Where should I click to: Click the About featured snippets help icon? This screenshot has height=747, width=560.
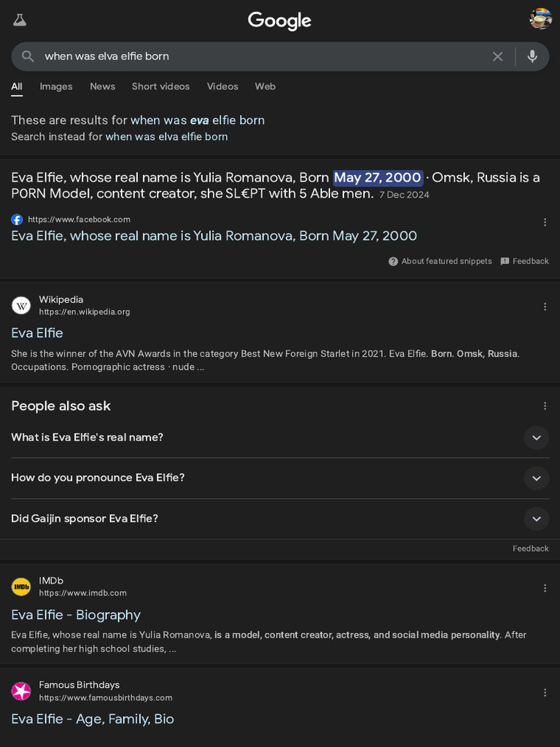pyautogui.click(x=393, y=261)
